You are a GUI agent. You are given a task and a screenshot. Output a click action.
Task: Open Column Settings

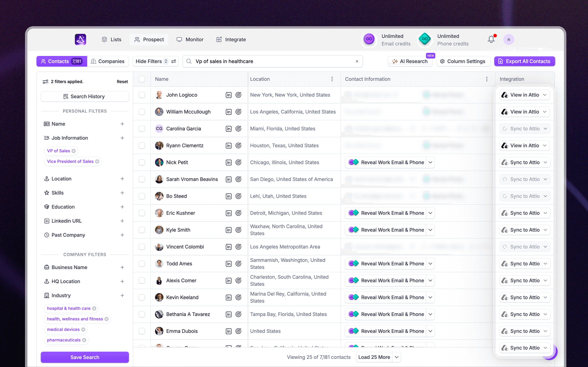tap(463, 61)
